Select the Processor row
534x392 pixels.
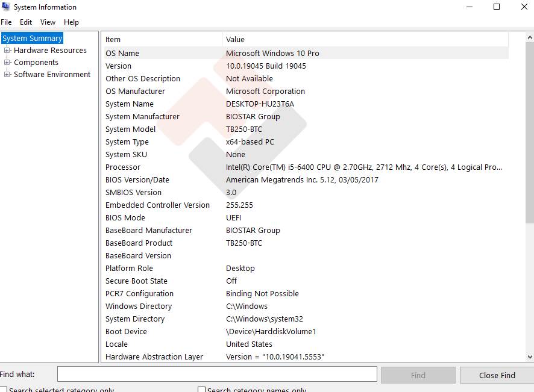[x=123, y=167]
